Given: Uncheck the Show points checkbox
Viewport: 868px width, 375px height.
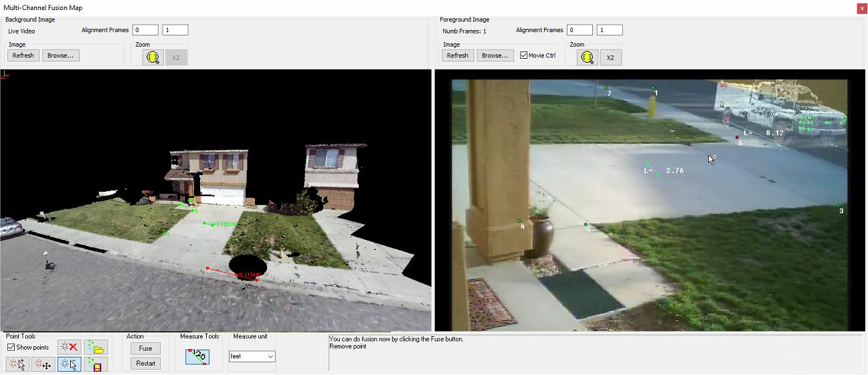Looking at the screenshot, I should [x=11, y=348].
